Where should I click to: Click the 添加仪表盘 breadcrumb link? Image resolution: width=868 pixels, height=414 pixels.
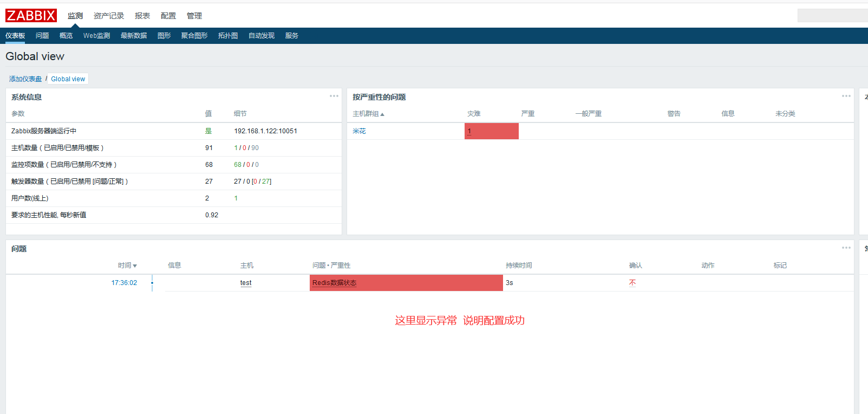coord(25,79)
